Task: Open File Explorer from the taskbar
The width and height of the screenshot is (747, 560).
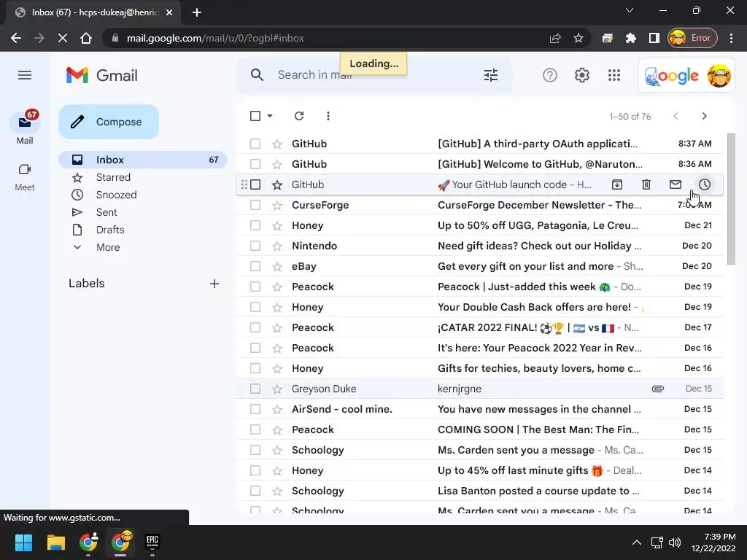Action: coord(55,542)
